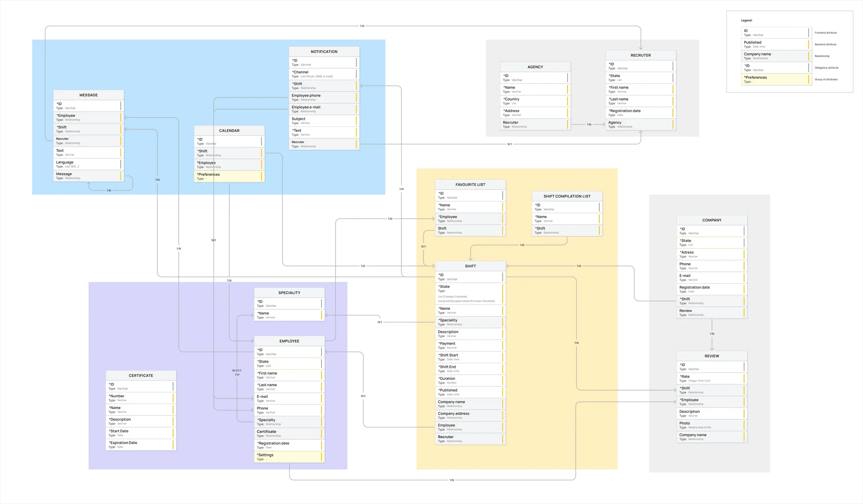Select the Country field in AGENCY table
The width and height of the screenshot is (863, 504).
(x=534, y=101)
